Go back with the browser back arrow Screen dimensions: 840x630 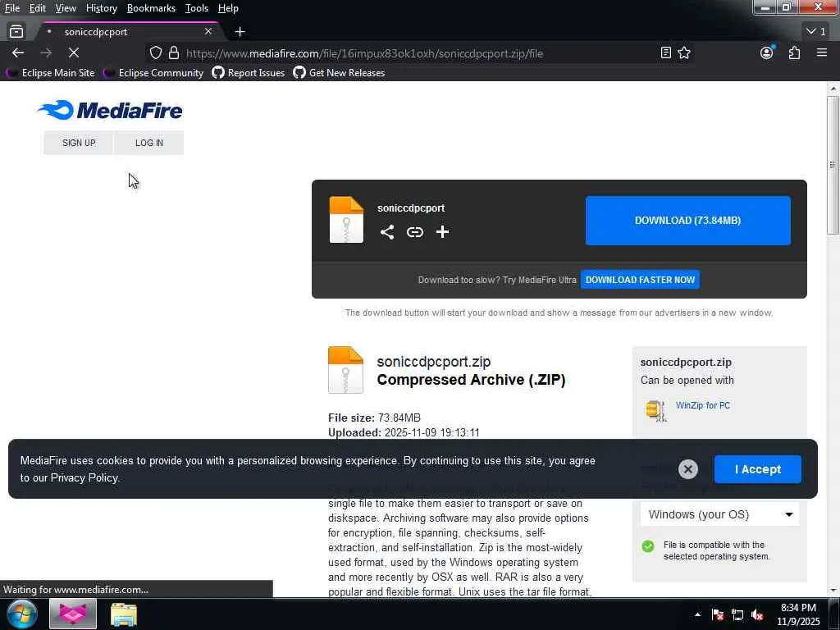point(18,52)
